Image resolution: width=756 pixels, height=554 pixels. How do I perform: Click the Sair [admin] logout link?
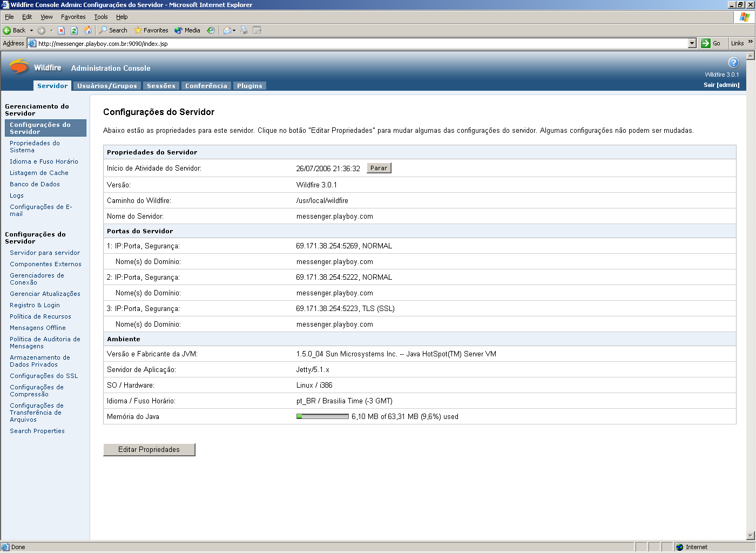(721, 85)
